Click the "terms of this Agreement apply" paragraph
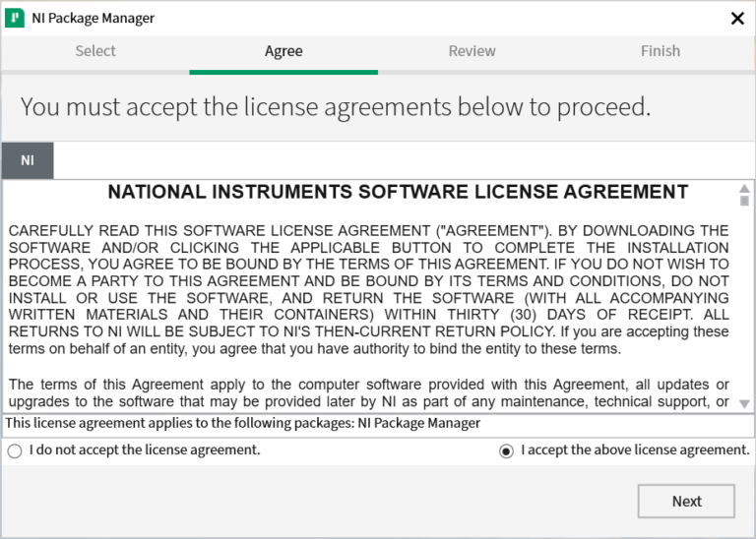 369,392
